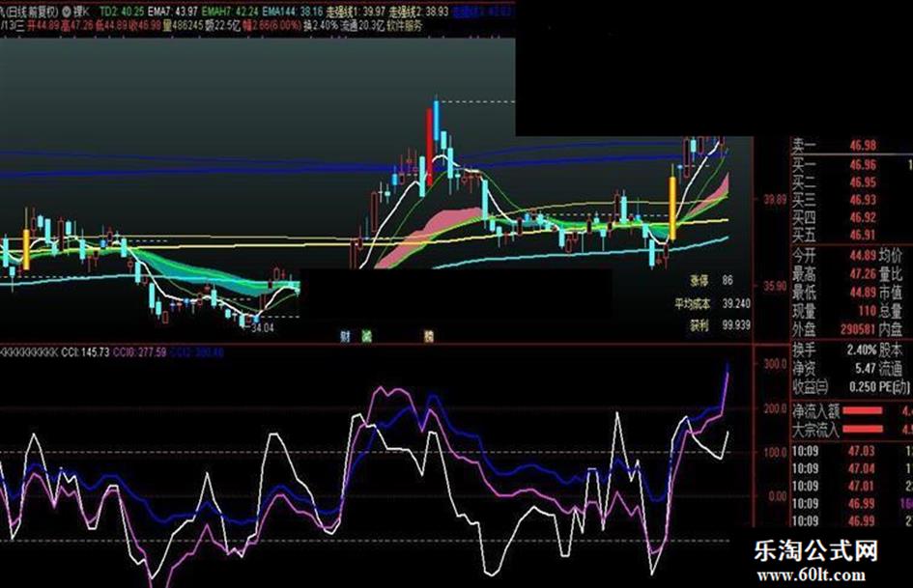The height and width of the screenshot is (588, 913).
Task: Click the 买三 bid price 46.93
Action: [x=863, y=200]
